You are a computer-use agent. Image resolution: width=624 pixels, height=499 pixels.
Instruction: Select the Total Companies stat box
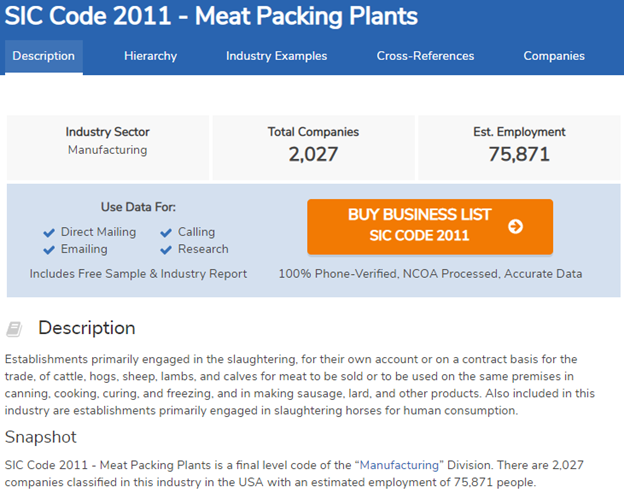pos(313,146)
